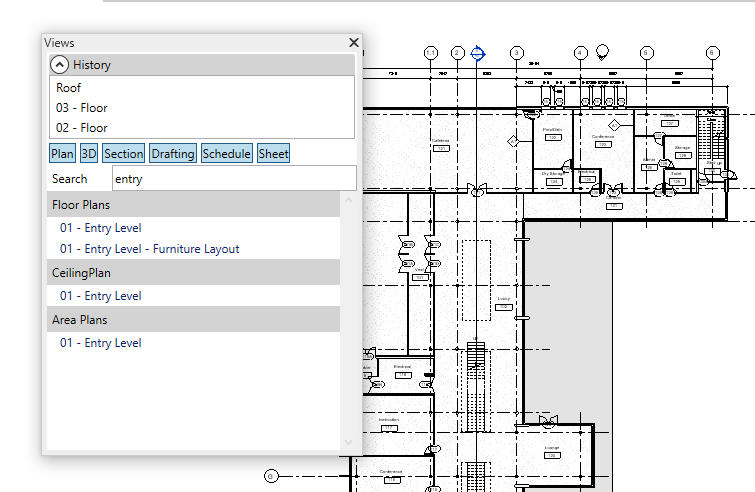Select grid bubble 1.1 on drawing

pyautogui.click(x=431, y=53)
